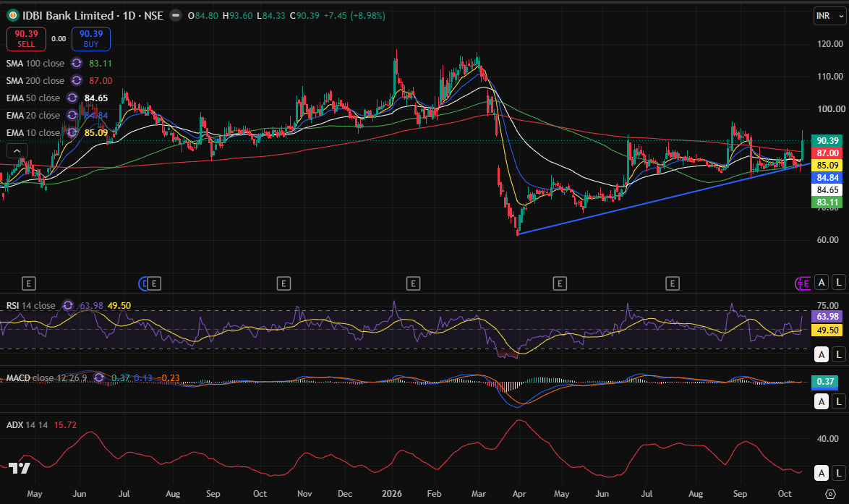Click the refresh icon beside RSI 14 close
This screenshot has width=849, height=504.
(68, 305)
